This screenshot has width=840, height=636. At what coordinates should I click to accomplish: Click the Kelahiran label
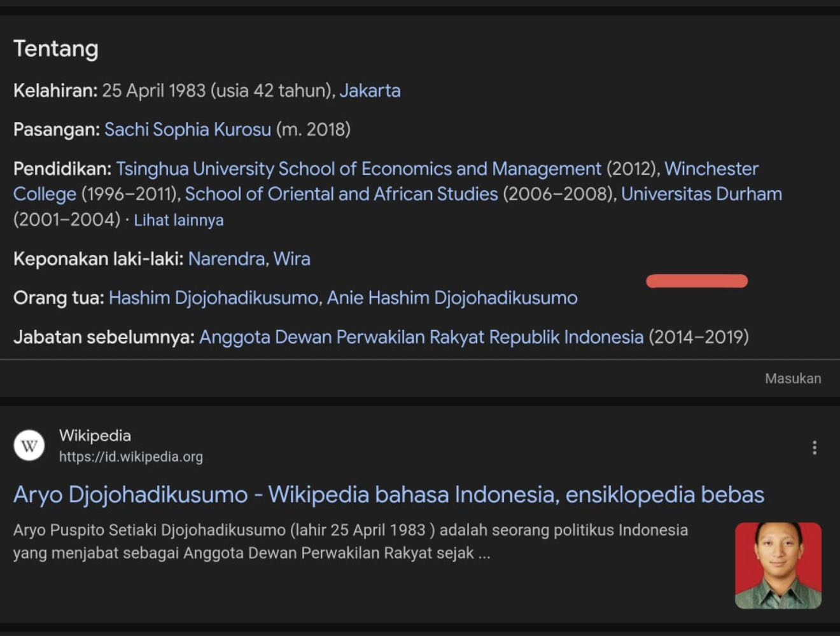55,91
